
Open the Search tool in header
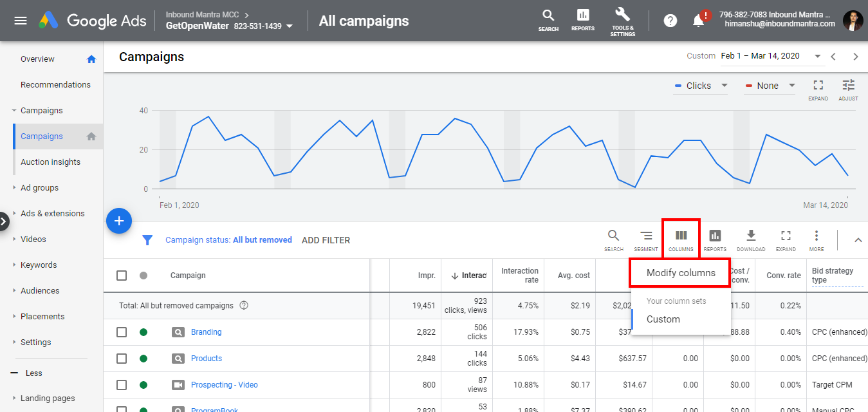[x=548, y=20]
